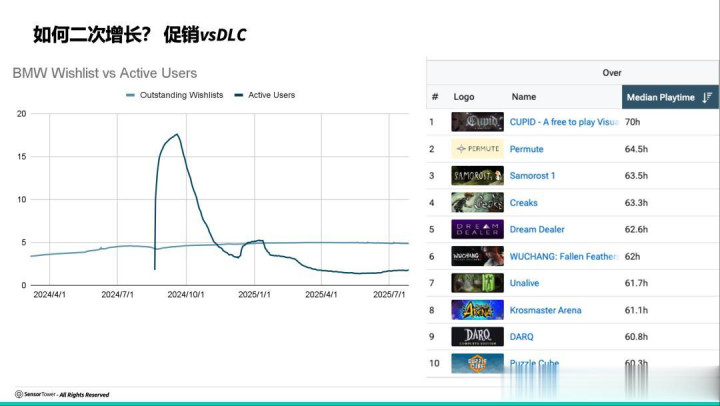The image size is (720, 406).
Task: Sort by the Median Playtime column header
Action: 670,97
